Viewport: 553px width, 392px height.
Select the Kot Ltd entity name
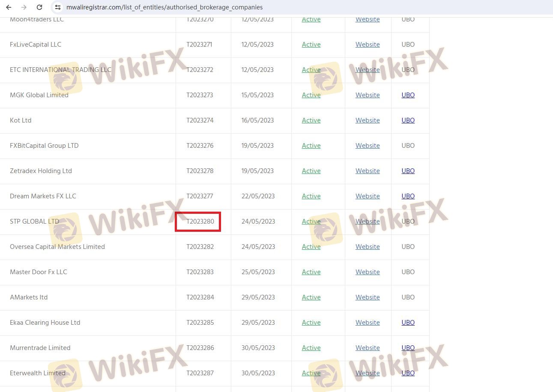21,120
